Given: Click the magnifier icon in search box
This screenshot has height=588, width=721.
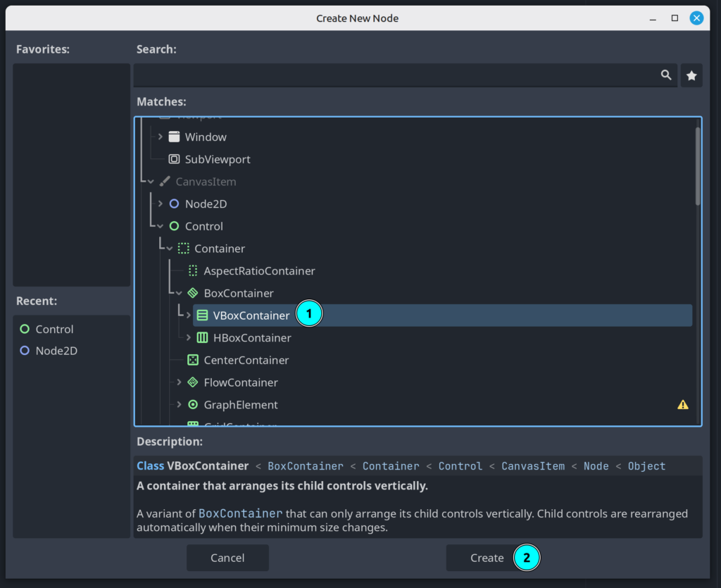Looking at the screenshot, I should pos(666,75).
